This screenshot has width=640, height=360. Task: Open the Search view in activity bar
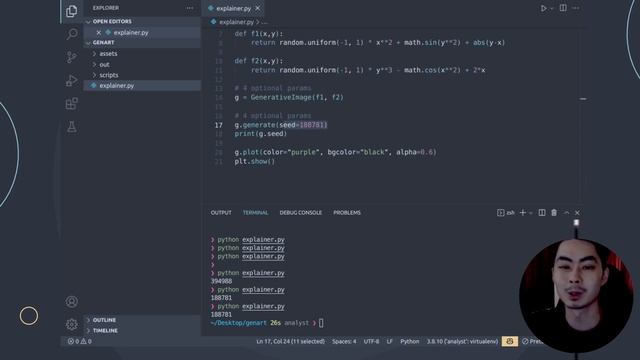tap(72, 33)
